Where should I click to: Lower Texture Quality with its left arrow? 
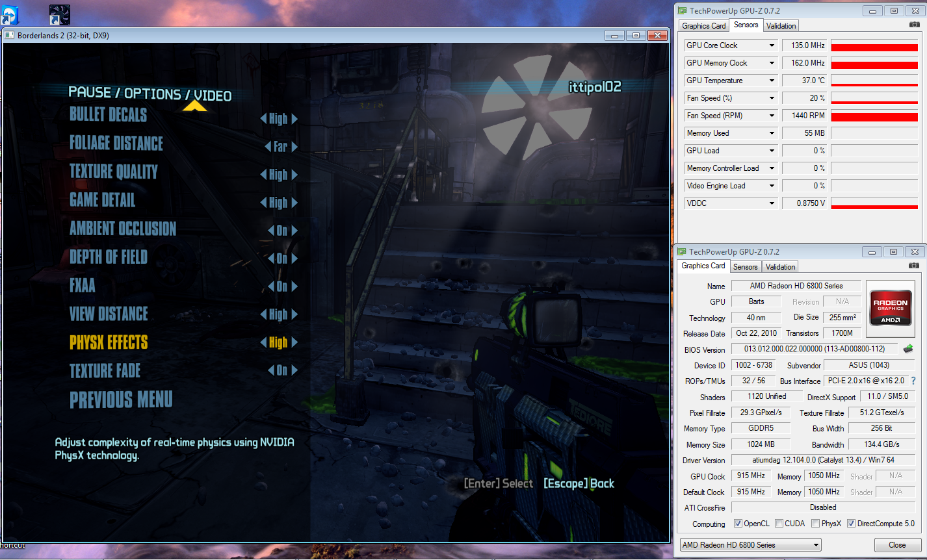click(263, 175)
